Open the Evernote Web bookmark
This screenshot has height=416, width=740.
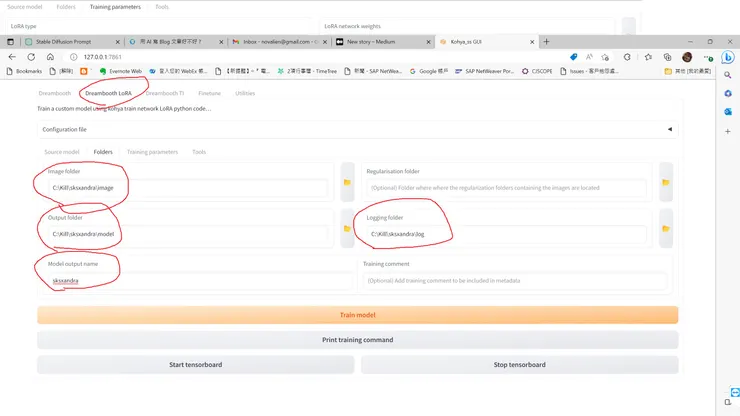click(x=121, y=71)
